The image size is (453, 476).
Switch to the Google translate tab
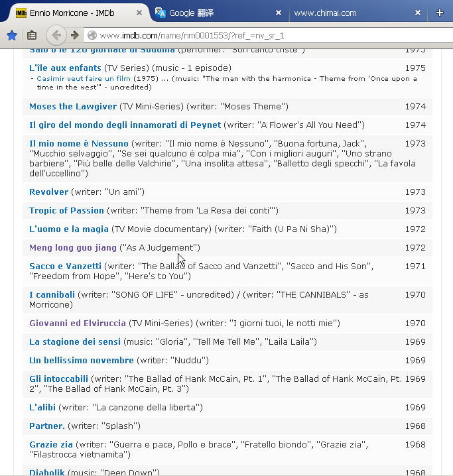click(219, 13)
